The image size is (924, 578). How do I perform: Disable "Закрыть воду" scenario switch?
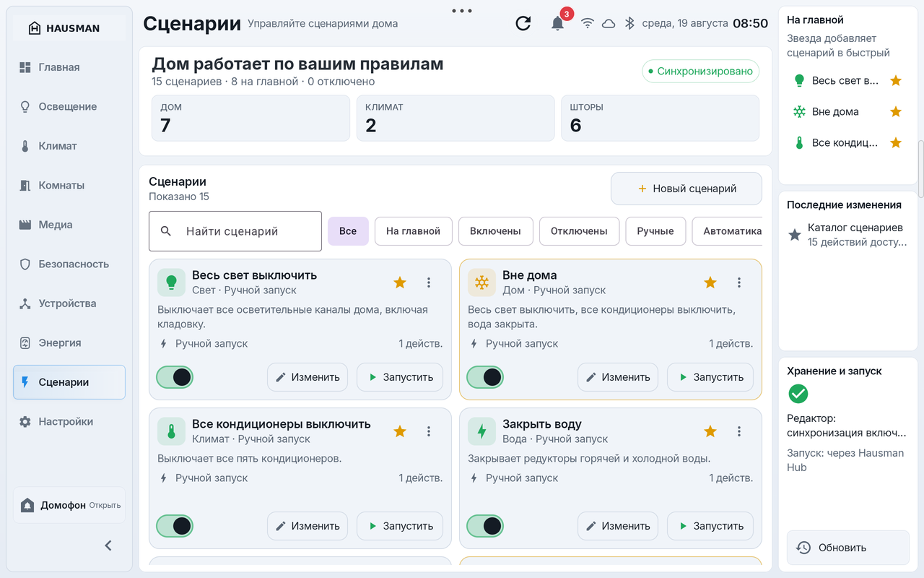(485, 526)
